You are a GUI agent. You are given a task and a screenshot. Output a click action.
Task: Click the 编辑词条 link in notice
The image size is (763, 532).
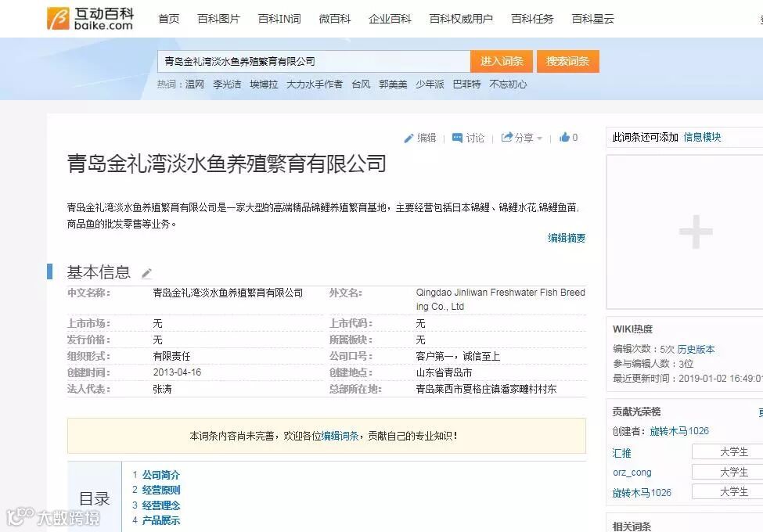pyautogui.click(x=340, y=436)
